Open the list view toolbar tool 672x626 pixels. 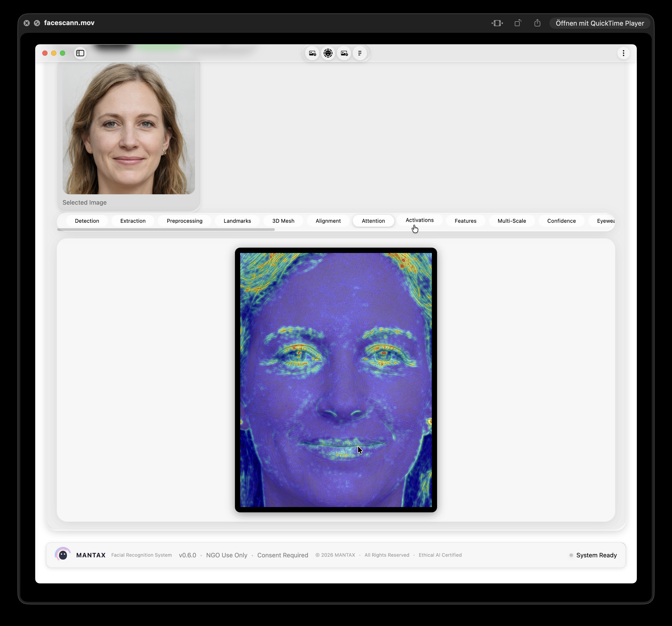click(360, 53)
